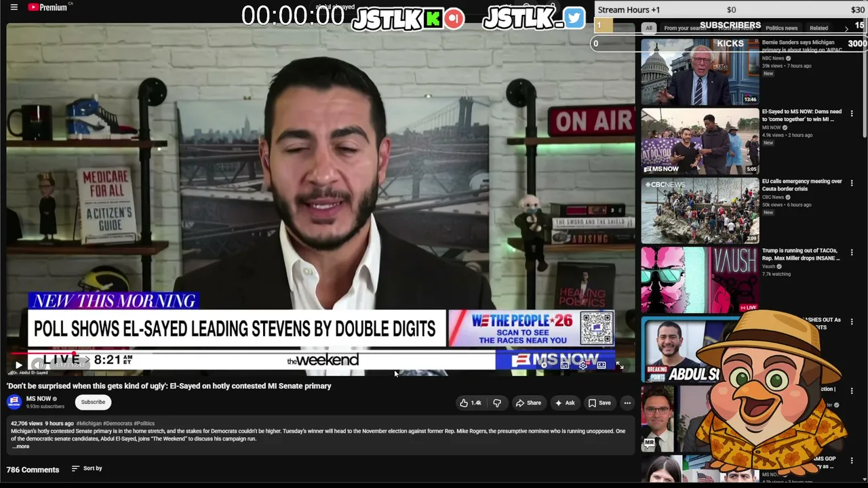The image size is (868, 488).
Task: Open the Bernie Sanders Michigan primary video thumbnail
Action: tap(700, 71)
